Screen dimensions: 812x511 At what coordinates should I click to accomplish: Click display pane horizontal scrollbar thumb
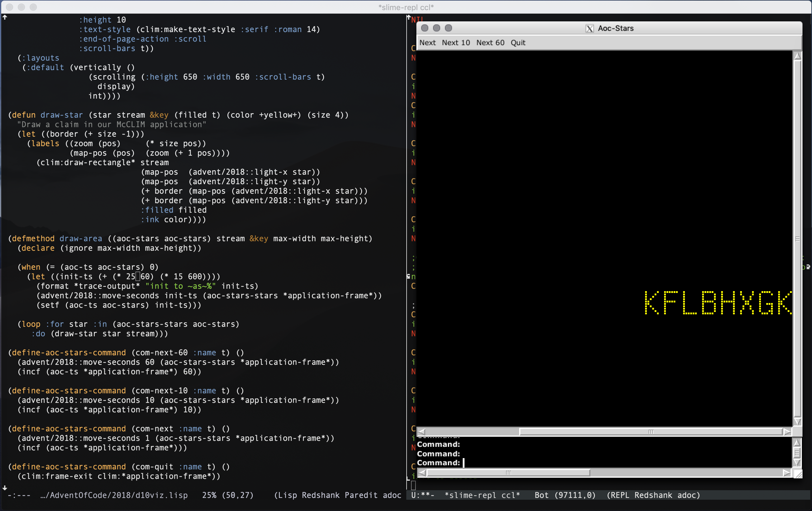pyautogui.click(x=650, y=432)
